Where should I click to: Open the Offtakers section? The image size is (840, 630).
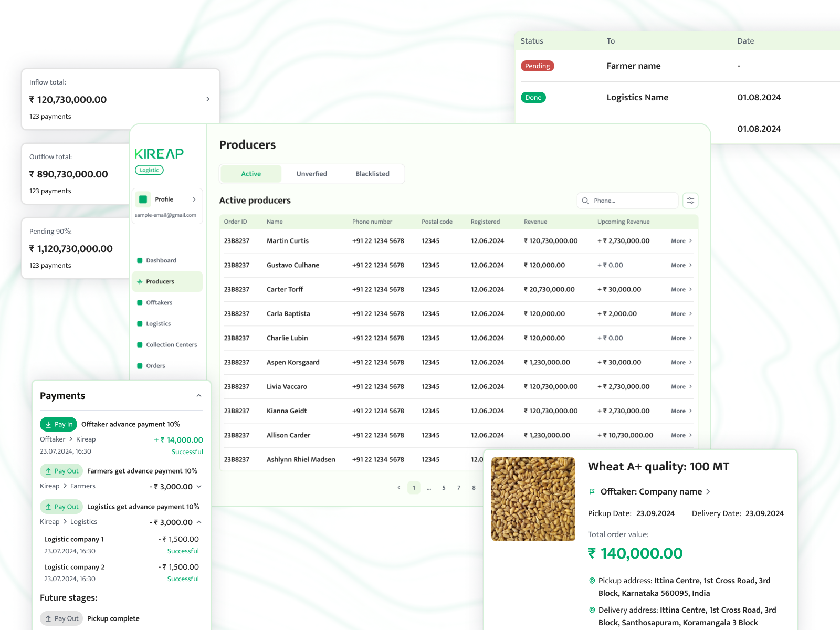(x=159, y=302)
